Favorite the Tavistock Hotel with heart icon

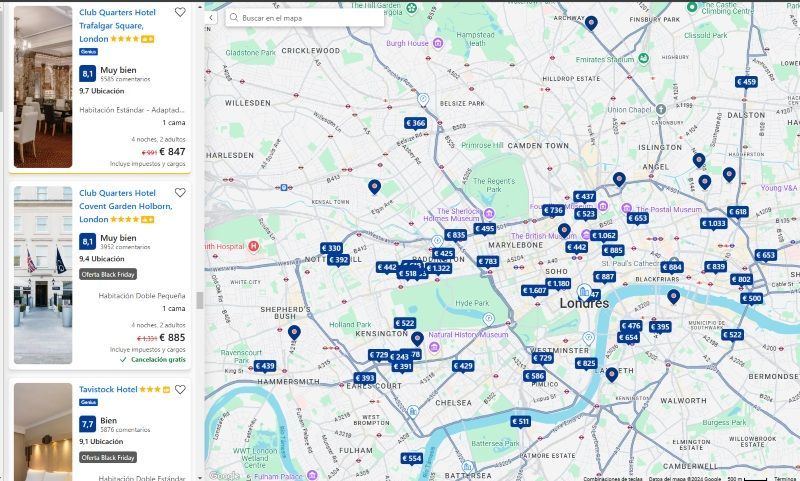point(180,390)
